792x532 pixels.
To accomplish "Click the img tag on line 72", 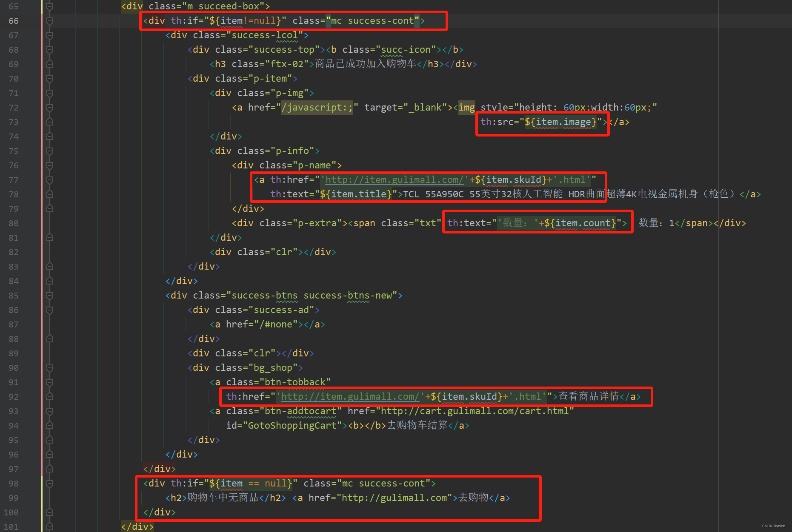I will click(x=466, y=108).
